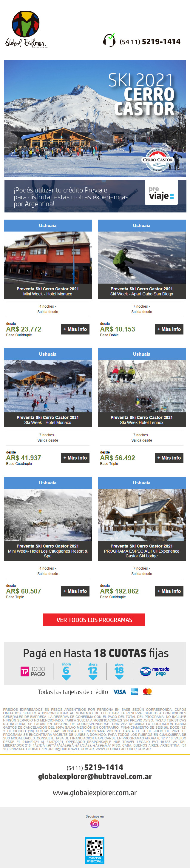
Task: Click the headset phone icon
Action: [x=109, y=40]
